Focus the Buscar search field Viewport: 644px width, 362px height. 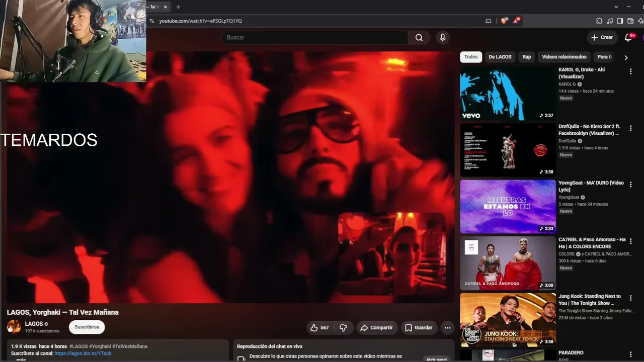[315, 38]
